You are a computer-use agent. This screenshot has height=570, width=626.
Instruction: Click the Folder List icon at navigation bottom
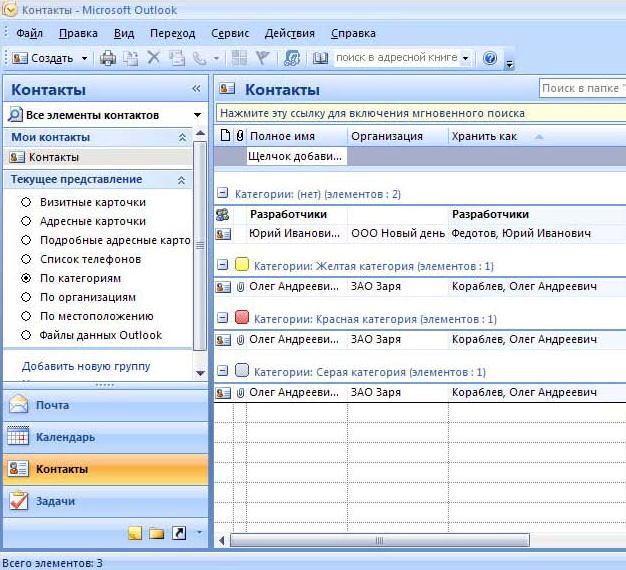[x=156, y=533]
